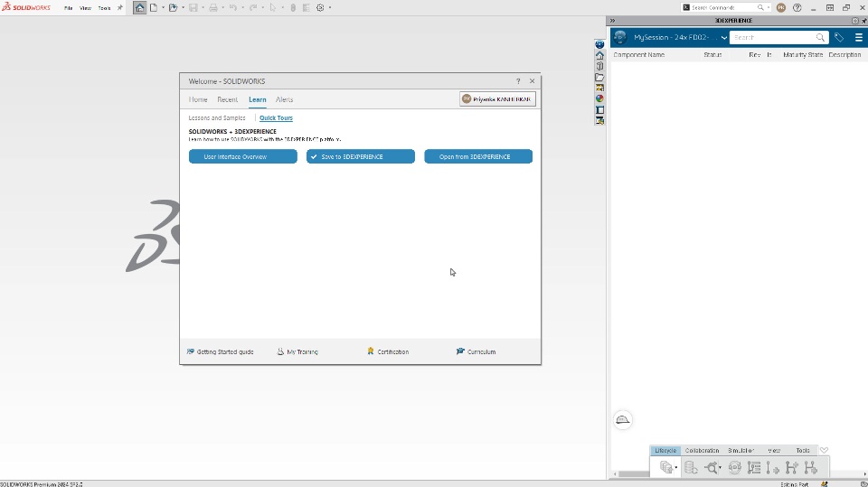This screenshot has height=487, width=868.
Task: Start the User Interface Overview tour
Action: [243, 156]
